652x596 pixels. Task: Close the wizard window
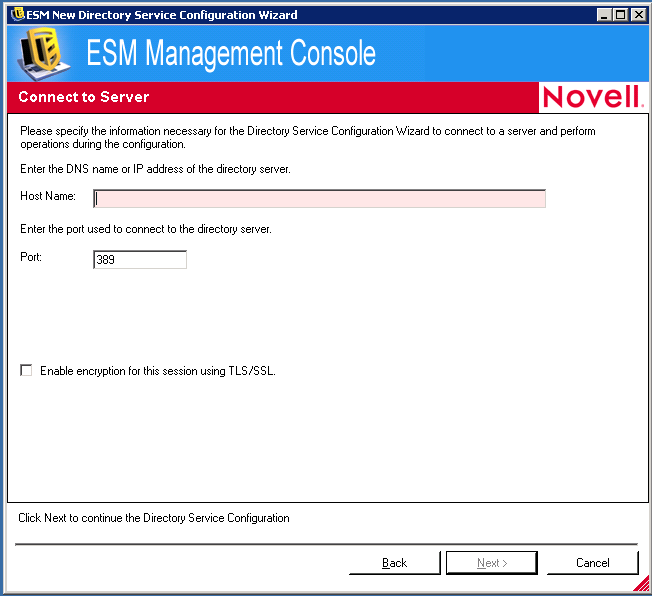(638, 15)
